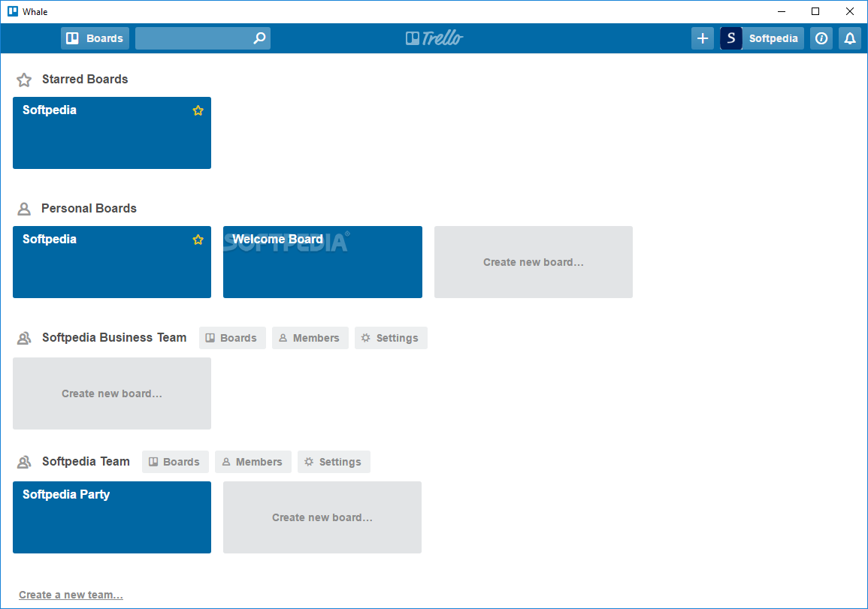Open Settings of Softpedia Team
This screenshot has height=609, width=868.
pos(334,462)
